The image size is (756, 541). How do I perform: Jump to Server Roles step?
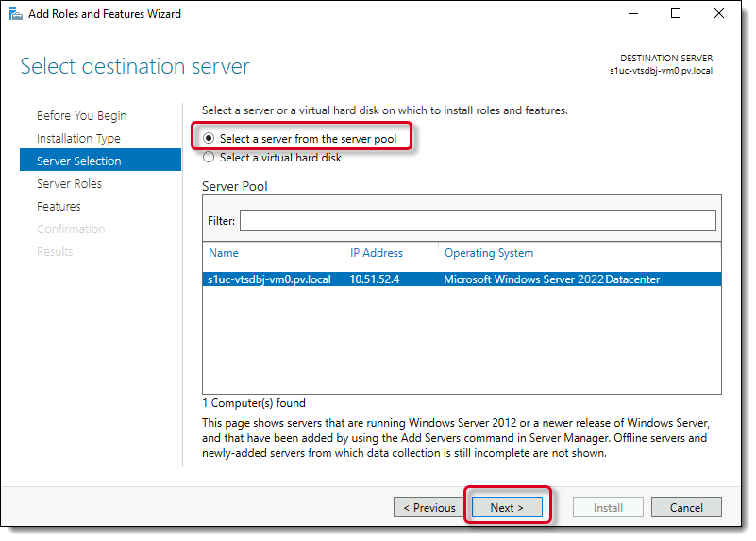[x=69, y=184]
